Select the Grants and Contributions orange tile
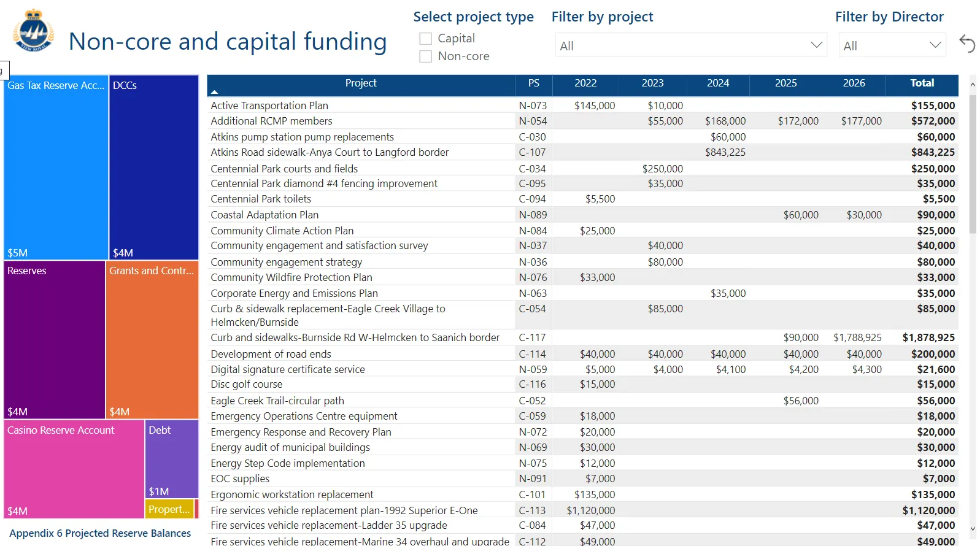This screenshot has height=554, width=980. 152,340
